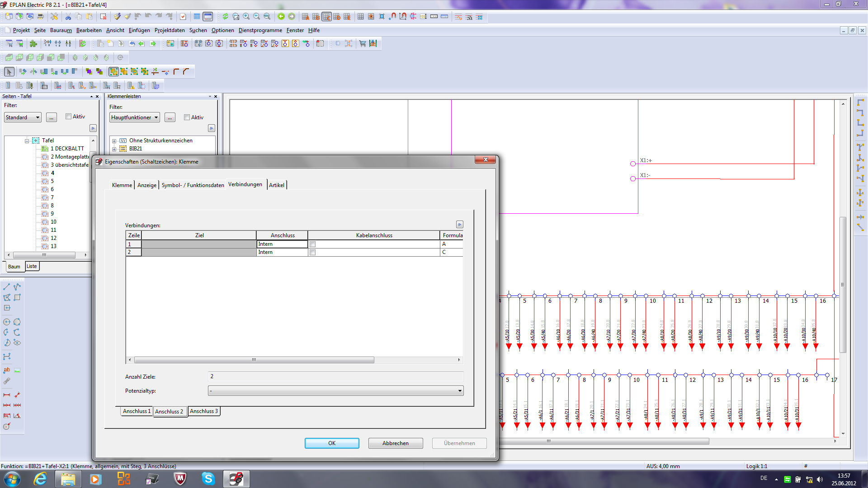Select the line drawing tool in left palette
868x488 pixels.
[7, 287]
